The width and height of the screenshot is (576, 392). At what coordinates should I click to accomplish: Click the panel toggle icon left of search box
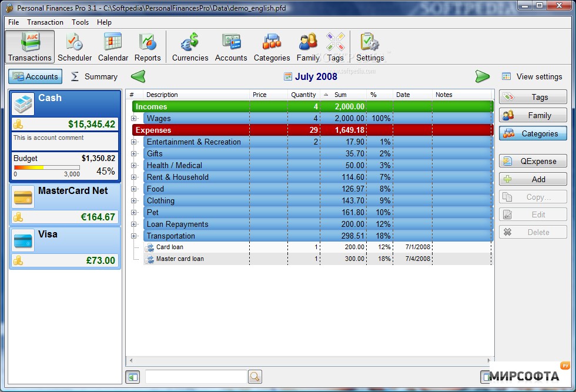[133, 377]
